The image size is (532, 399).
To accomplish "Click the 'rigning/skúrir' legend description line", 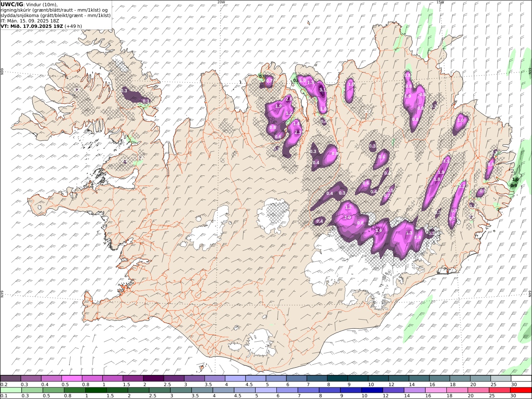I will click(x=55, y=10).
